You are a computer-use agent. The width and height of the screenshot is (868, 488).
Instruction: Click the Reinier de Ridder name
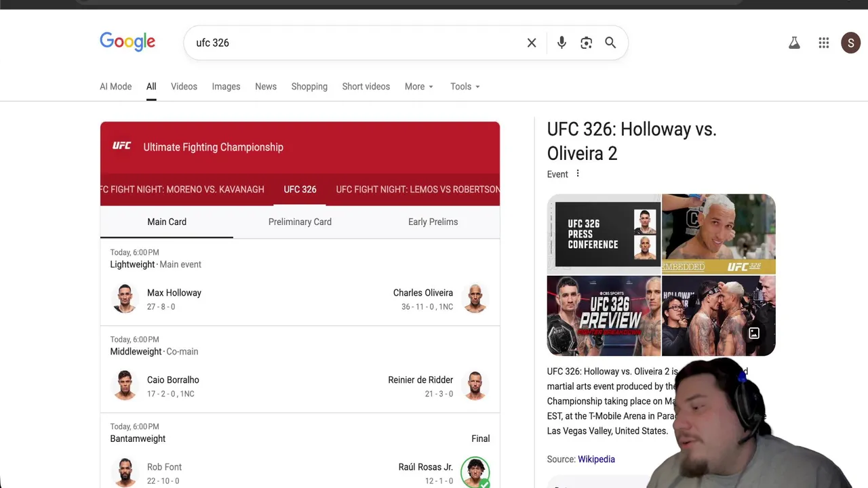pyautogui.click(x=420, y=380)
